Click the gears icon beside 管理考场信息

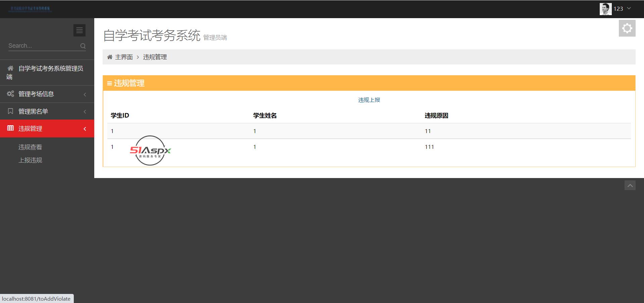pos(11,94)
